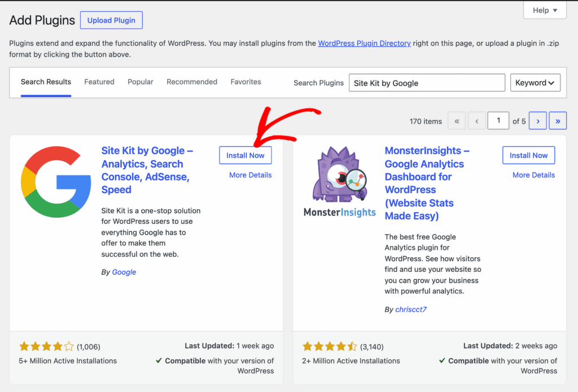
Task: Open MonsterInsights plugin title link
Action: [x=427, y=183]
